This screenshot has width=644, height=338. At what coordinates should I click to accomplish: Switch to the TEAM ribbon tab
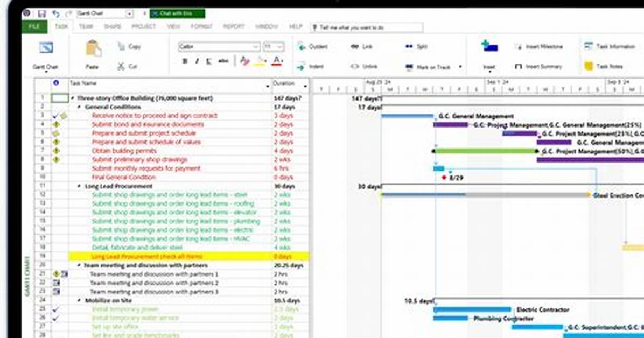point(86,27)
